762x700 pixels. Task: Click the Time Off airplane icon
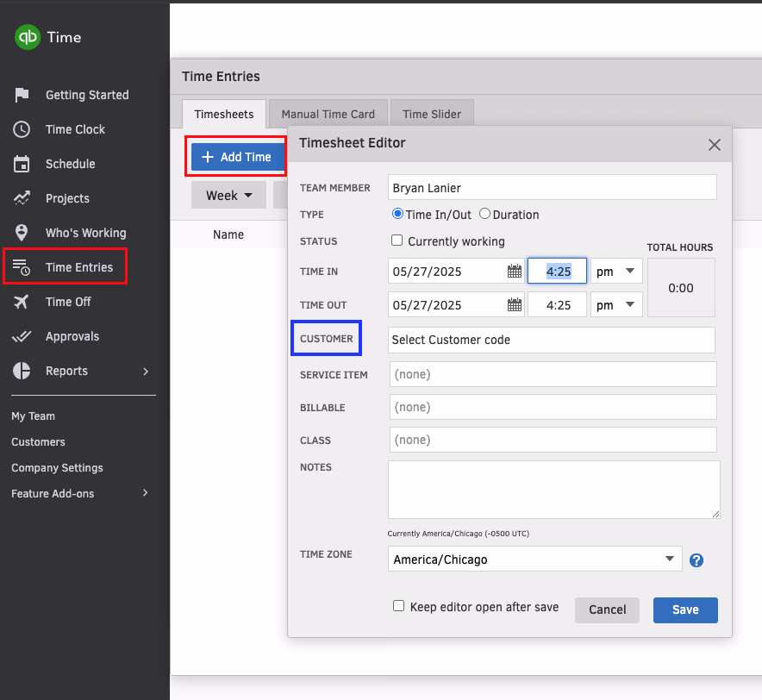coord(22,302)
